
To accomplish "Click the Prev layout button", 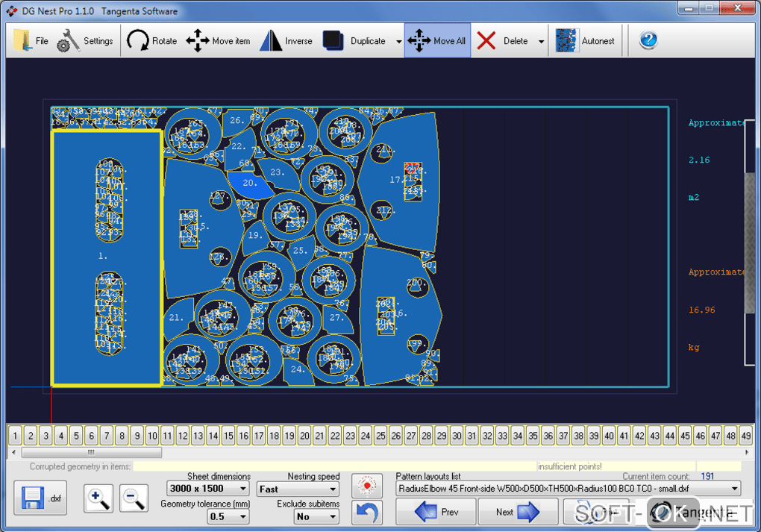I will click(x=436, y=513).
